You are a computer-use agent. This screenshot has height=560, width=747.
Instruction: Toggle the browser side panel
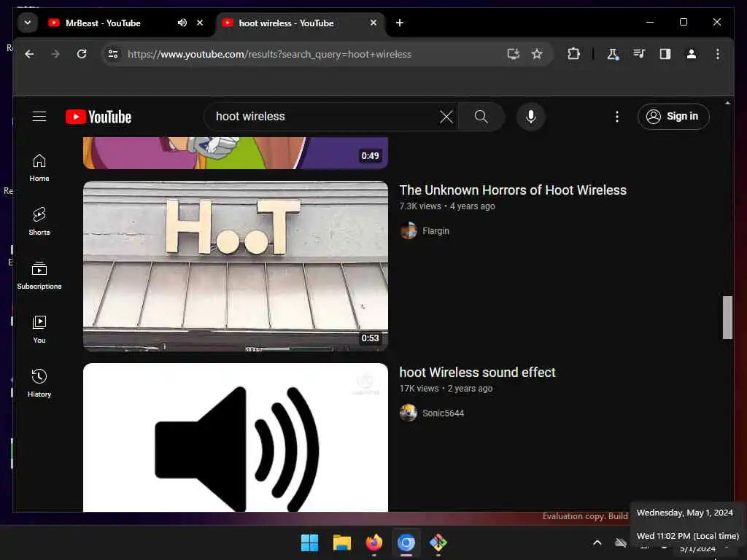click(x=665, y=54)
